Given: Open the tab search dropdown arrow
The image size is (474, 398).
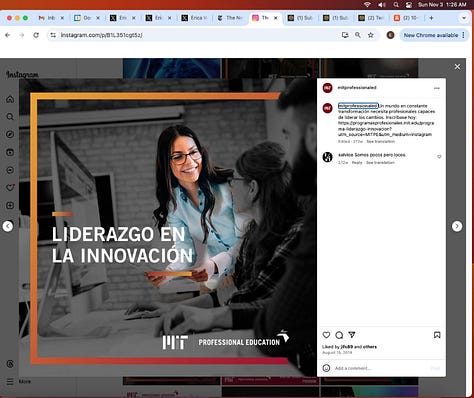Looking at the screenshot, I should pos(464,18).
